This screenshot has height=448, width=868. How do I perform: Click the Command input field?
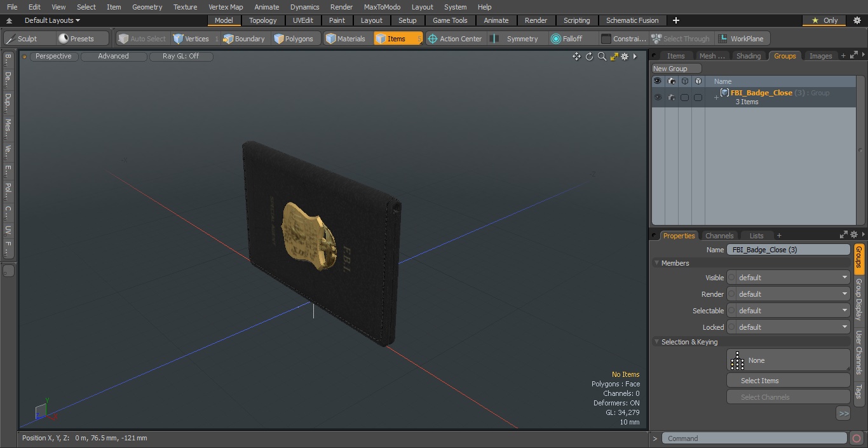[x=754, y=438]
